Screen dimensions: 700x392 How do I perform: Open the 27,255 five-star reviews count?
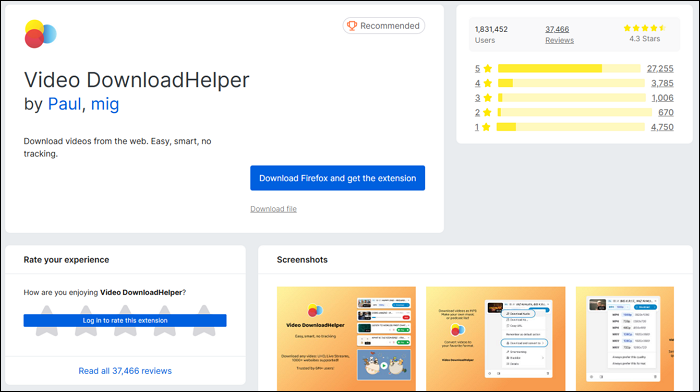(660, 68)
